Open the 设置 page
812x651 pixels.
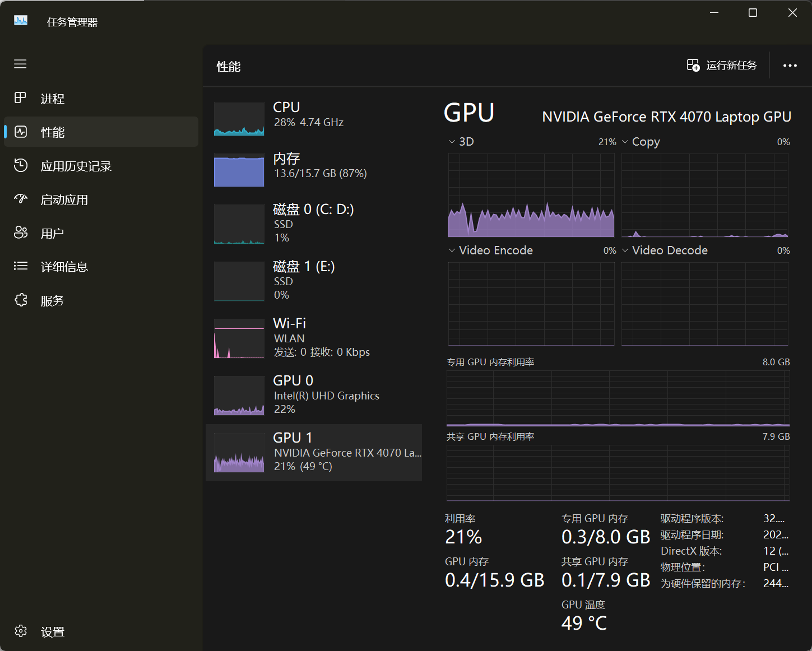[101, 631]
